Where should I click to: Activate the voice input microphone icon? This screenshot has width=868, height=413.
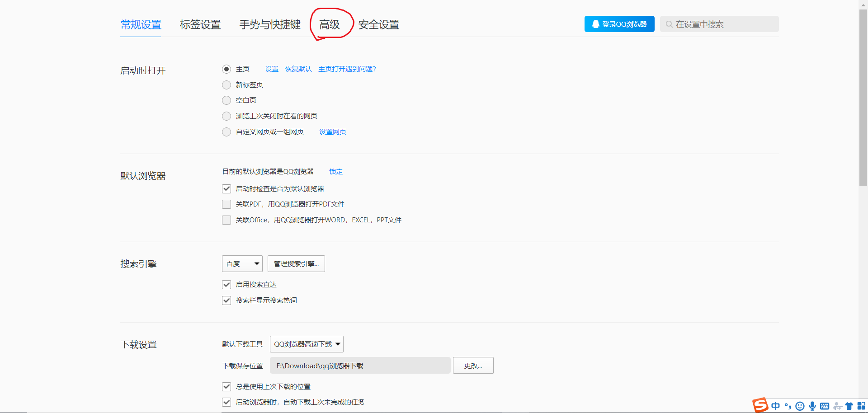point(812,406)
